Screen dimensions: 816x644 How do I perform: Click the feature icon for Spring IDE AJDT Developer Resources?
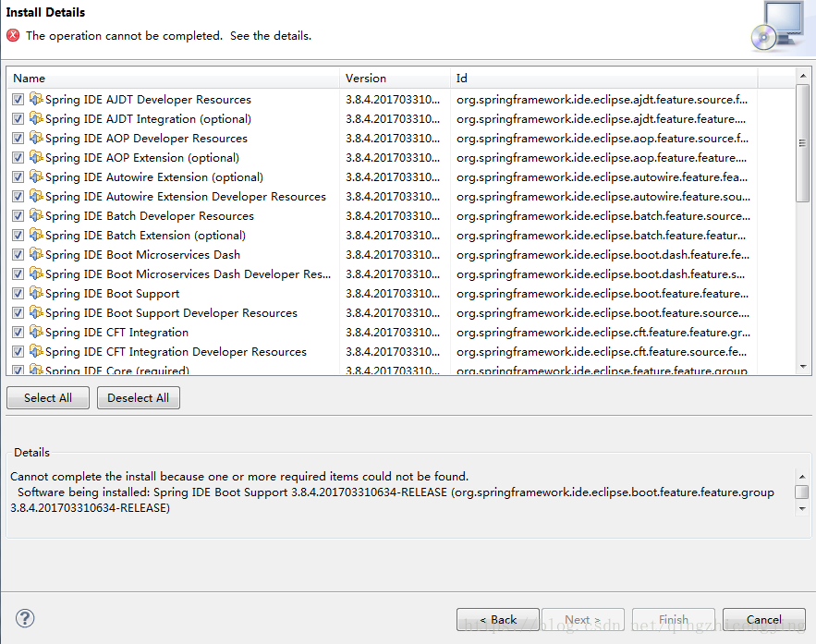36,99
